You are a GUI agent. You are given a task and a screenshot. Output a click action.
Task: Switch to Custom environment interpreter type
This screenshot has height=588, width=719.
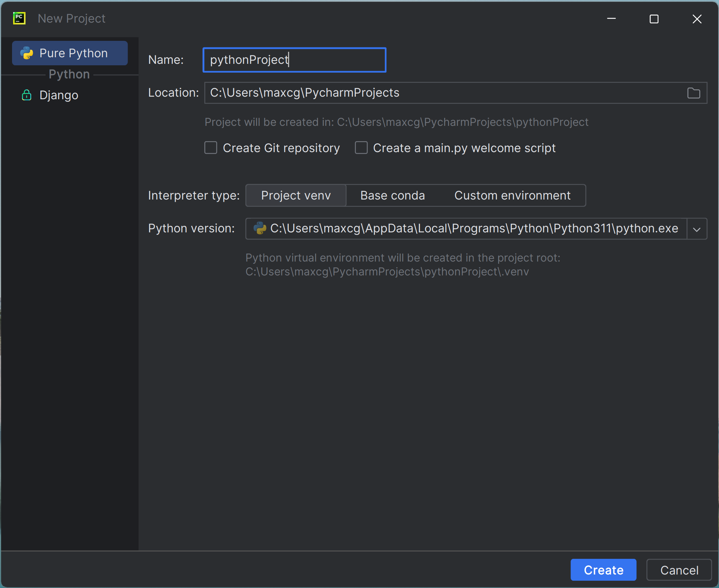click(512, 195)
